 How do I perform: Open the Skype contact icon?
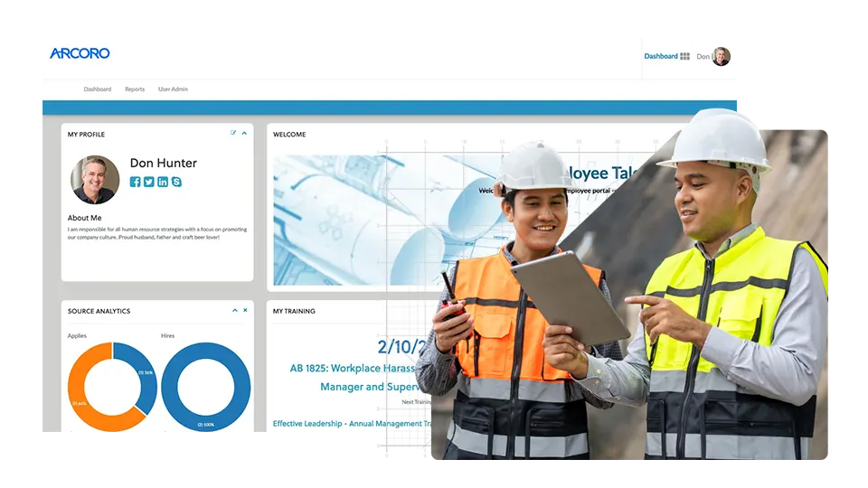176,182
